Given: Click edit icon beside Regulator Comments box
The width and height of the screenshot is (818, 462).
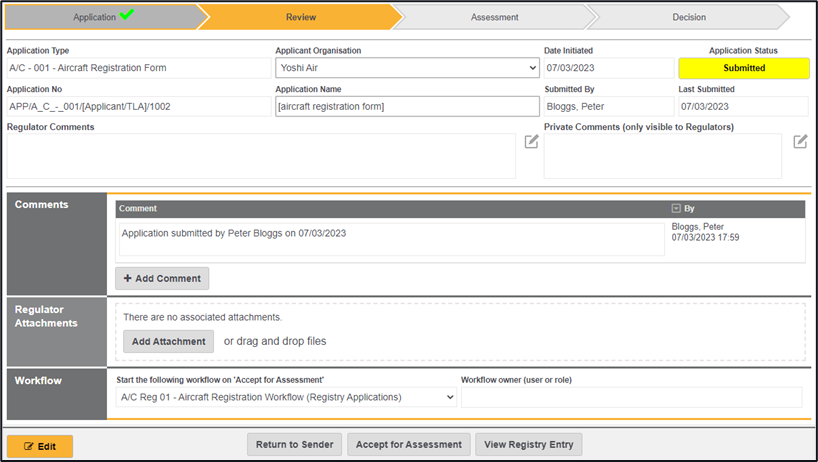Looking at the screenshot, I should point(532,142).
